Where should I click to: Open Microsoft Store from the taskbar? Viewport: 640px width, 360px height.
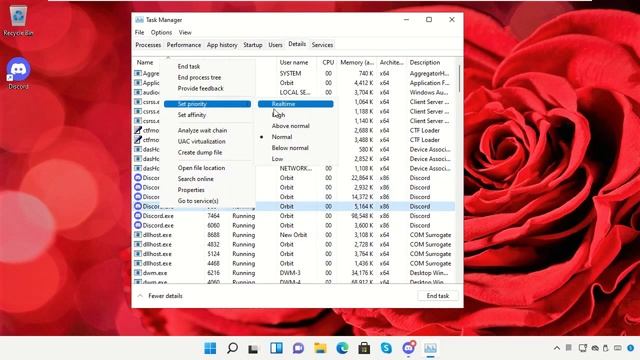[x=364, y=348]
